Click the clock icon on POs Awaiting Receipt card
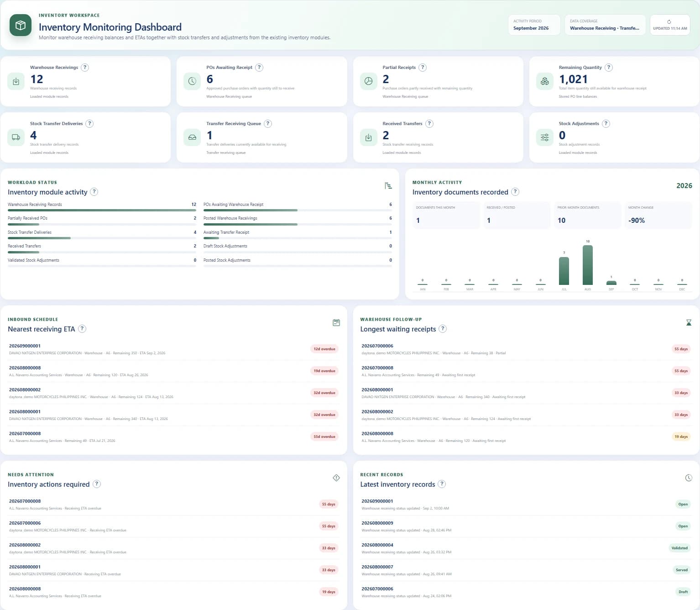700x610 pixels. tap(192, 81)
